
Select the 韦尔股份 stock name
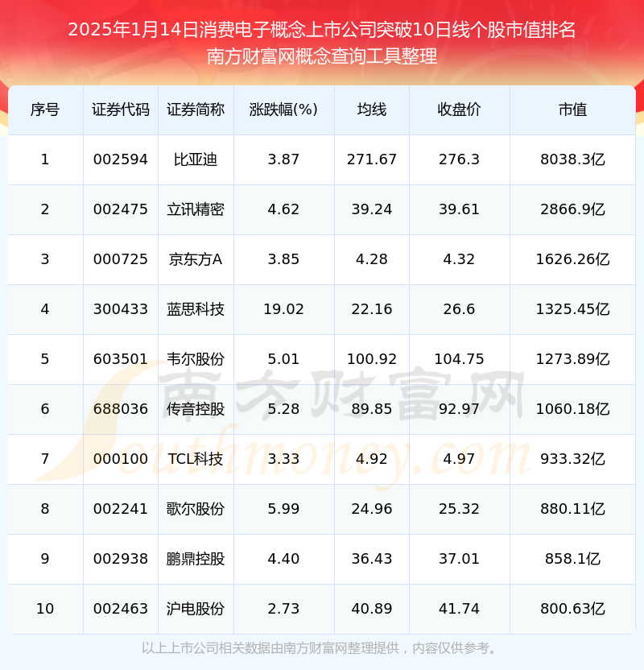coord(196,359)
